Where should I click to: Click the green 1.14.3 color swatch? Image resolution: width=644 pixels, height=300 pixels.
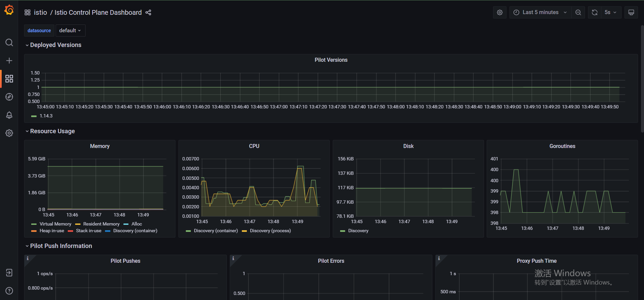(x=34, y=116)
